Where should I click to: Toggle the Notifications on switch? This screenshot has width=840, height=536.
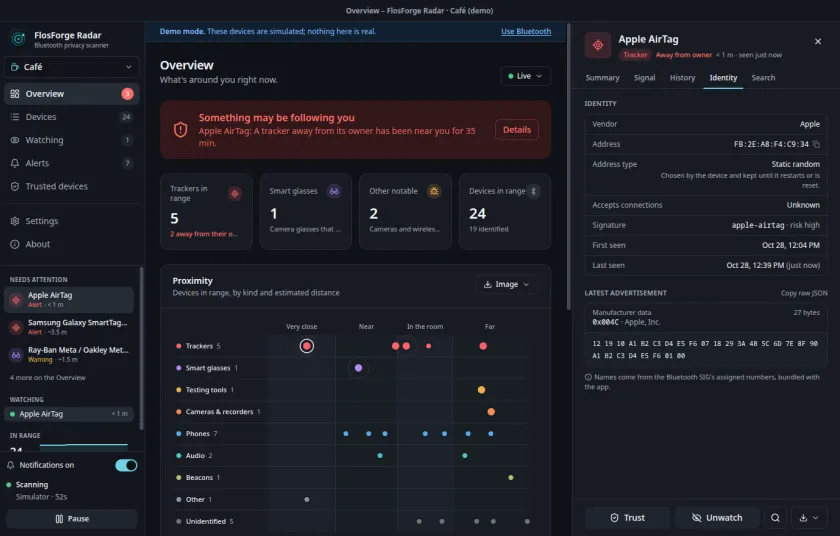coord(126,465)
